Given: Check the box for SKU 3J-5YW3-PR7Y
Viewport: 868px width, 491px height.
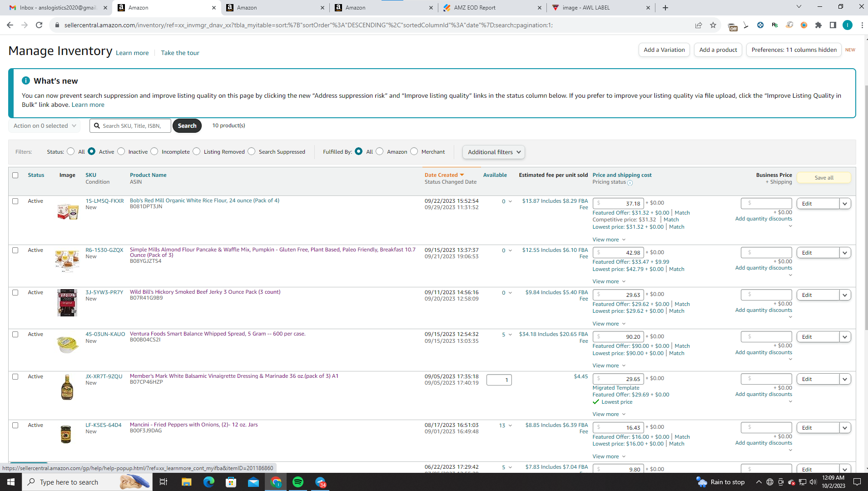Looking at the screenshot, I should tap(15, 293).
